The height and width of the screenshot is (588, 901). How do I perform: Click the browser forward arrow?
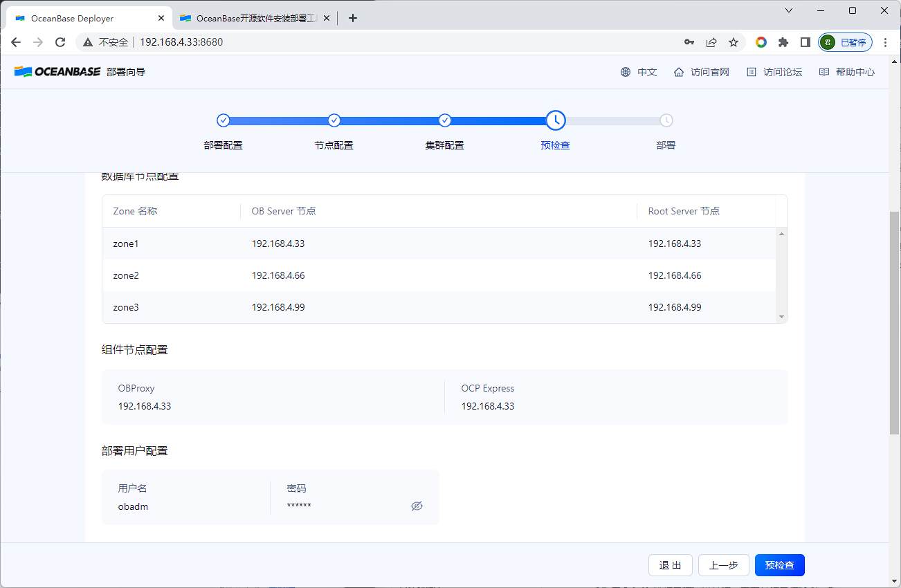pyautogui.click(x=38, y=42)
